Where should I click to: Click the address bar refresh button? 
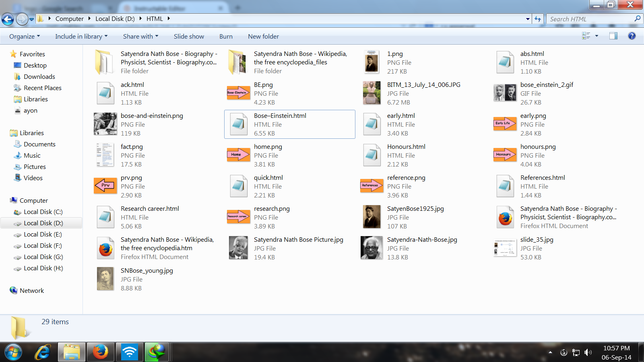(x=538, y=19)
